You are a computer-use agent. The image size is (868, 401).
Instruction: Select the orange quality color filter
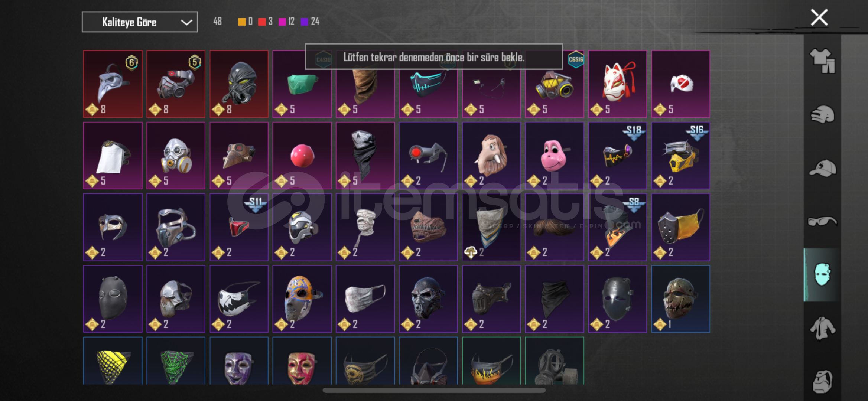tap(242, 22)
